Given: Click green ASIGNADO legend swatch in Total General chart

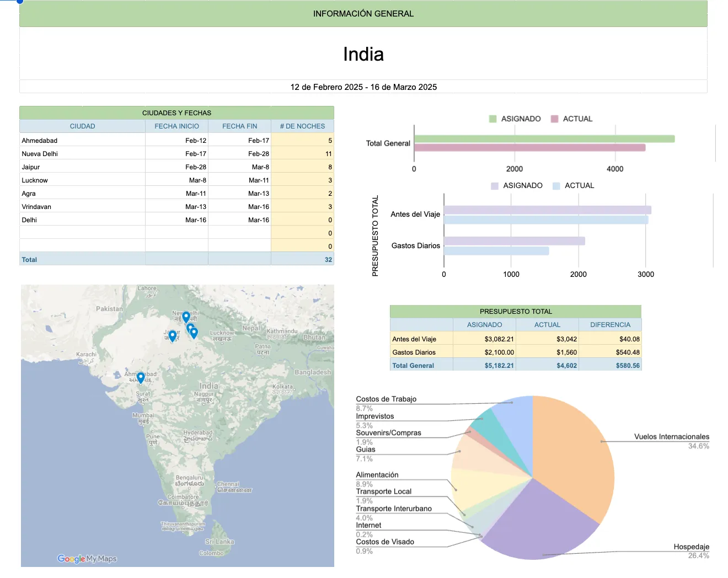Looking at the screenshot, I should (x=493, y=119).
